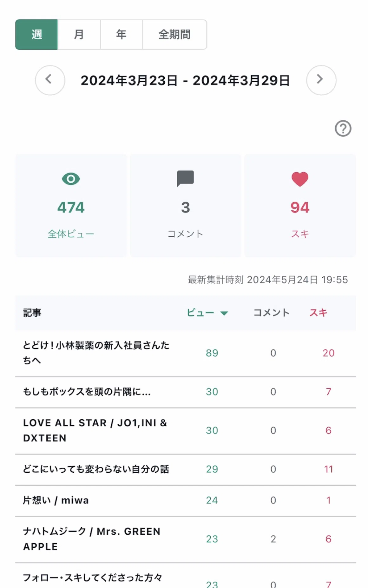Switch to the 年 tab

point(122,35)
